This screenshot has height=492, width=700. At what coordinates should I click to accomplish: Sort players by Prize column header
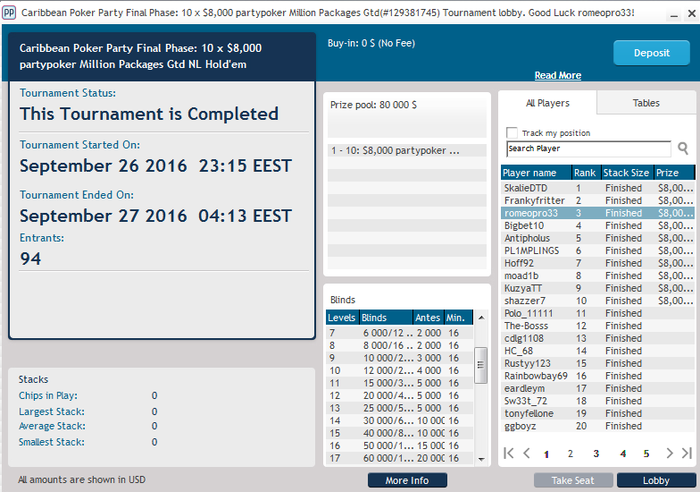tap(674, 173)
